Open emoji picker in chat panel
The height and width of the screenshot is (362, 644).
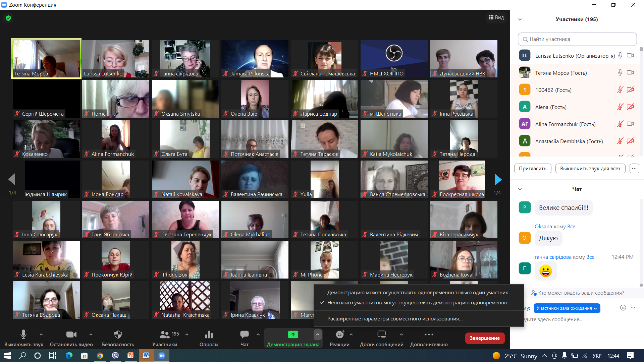[623, 308]
